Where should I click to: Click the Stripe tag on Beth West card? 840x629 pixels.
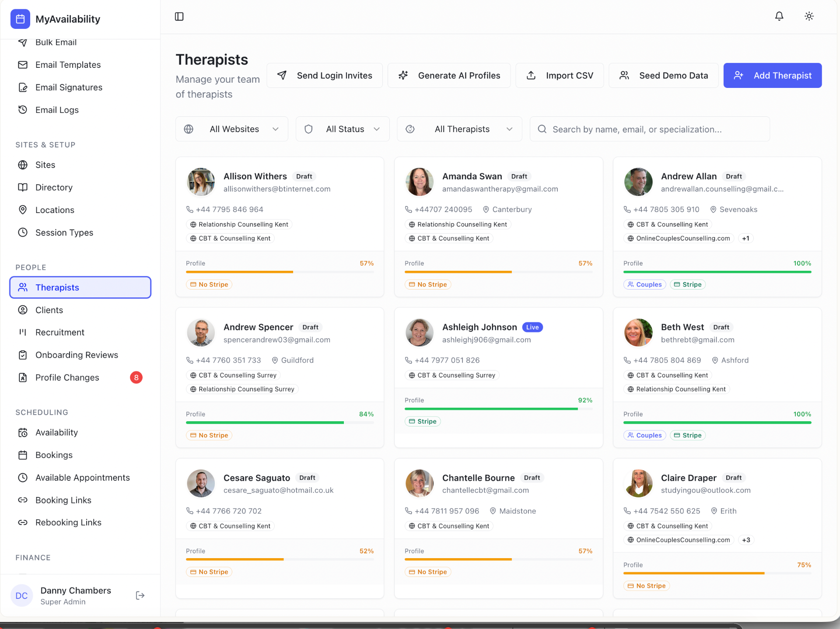(688, 435)
